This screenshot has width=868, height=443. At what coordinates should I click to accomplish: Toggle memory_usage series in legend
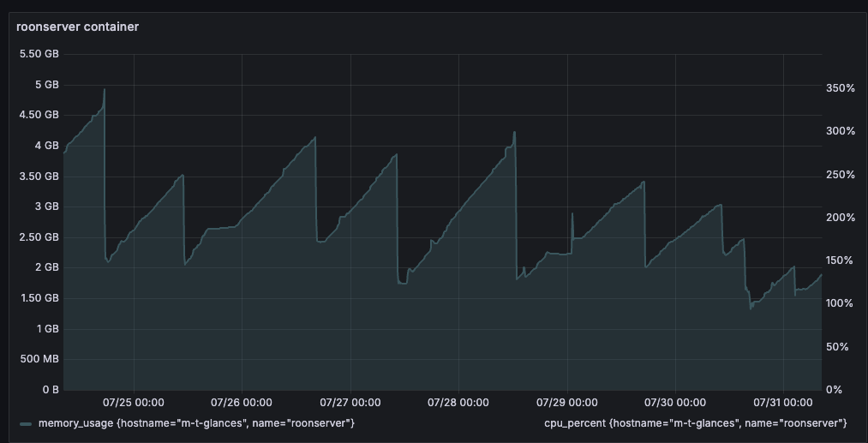point(196,423)
